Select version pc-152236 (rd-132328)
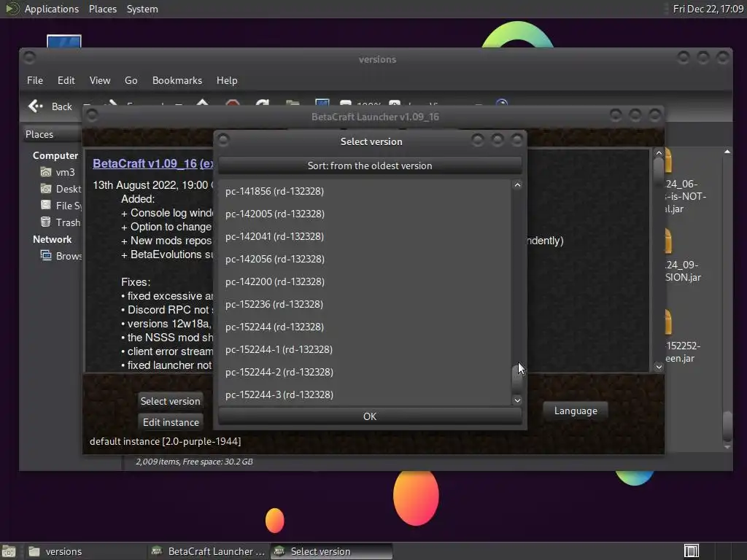Screen dimensions: 747x560 (x=365, y=304)
